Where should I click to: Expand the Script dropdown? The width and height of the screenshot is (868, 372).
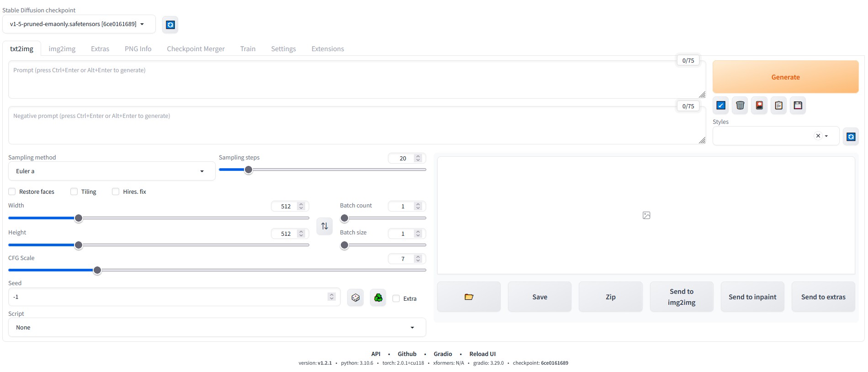tap(217, 328)
